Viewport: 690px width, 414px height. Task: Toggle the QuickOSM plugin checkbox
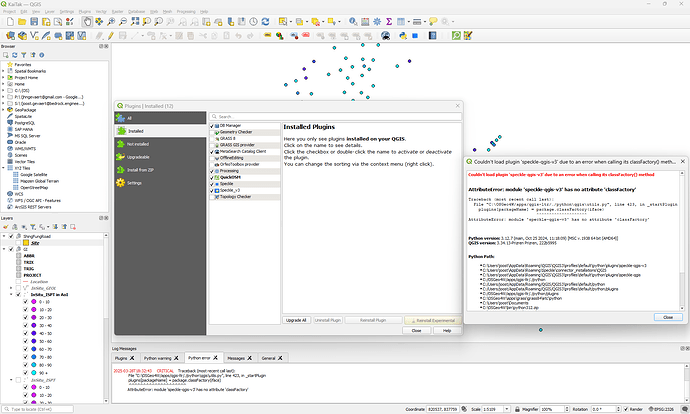[212, 178]
